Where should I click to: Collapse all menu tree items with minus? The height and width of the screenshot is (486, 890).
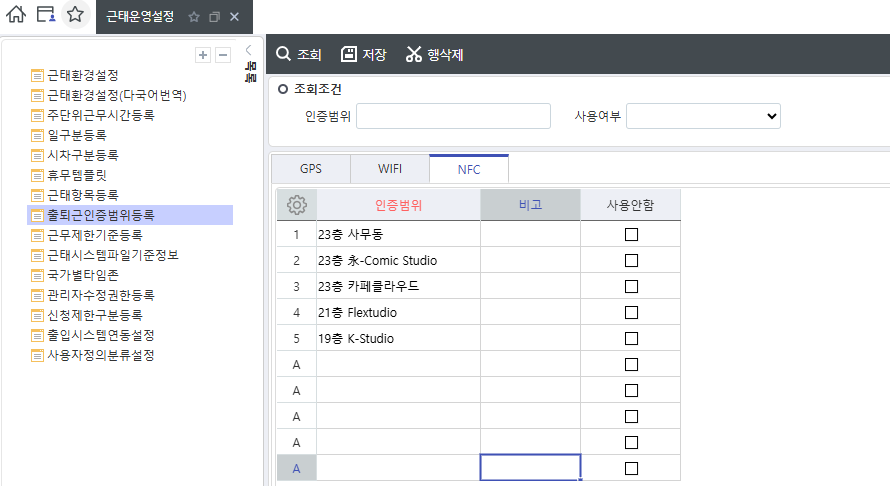click(x=223, y=55)
